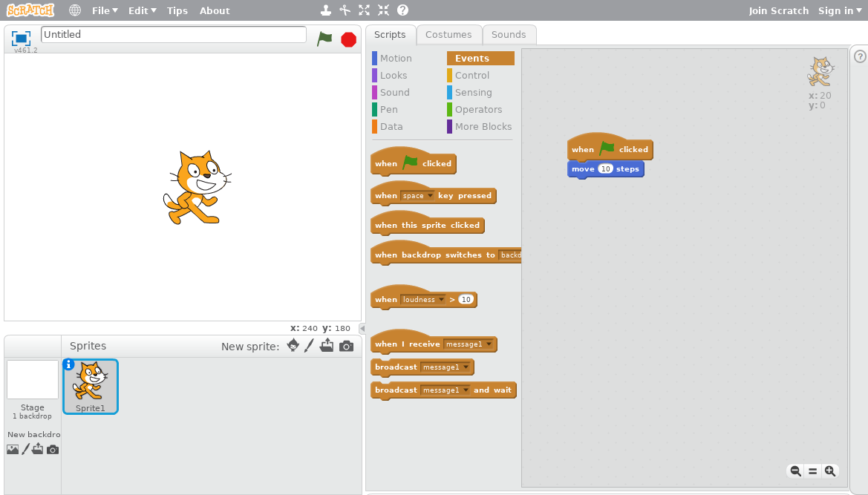Create new backdrop from camera

(x=53, y=450)
